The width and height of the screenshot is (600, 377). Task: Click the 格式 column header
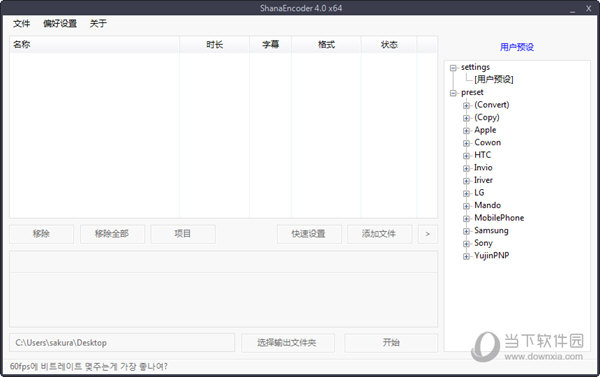326,44
